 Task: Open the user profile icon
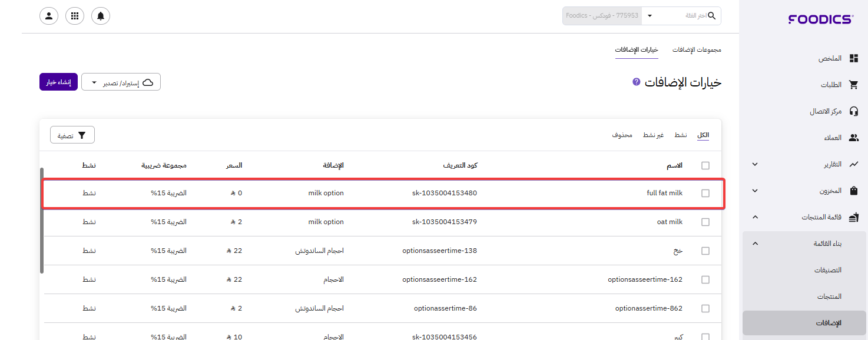click(49, 16)
